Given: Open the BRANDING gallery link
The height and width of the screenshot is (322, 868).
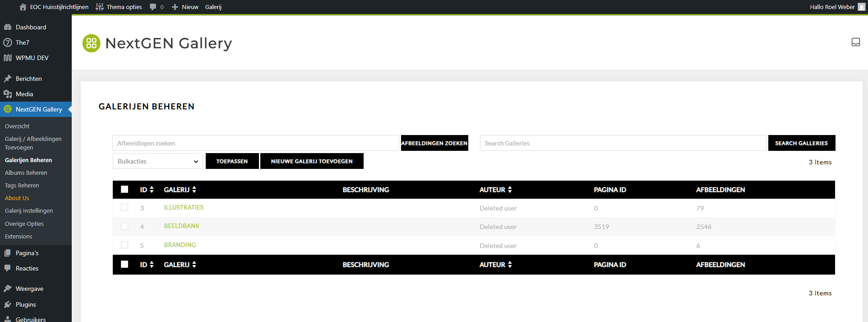Looking at the screenshot, I should point(180,245).
